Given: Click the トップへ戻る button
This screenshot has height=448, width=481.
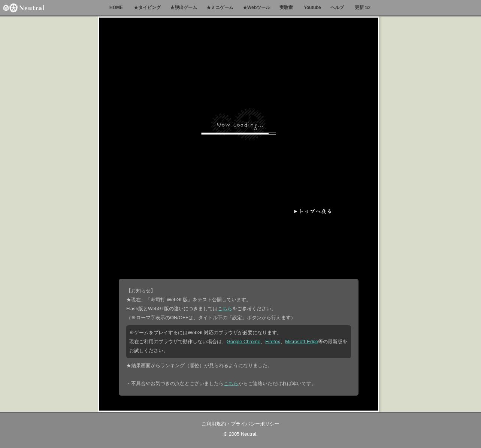Looking at the screenshot, I should (x=313, y=211).
